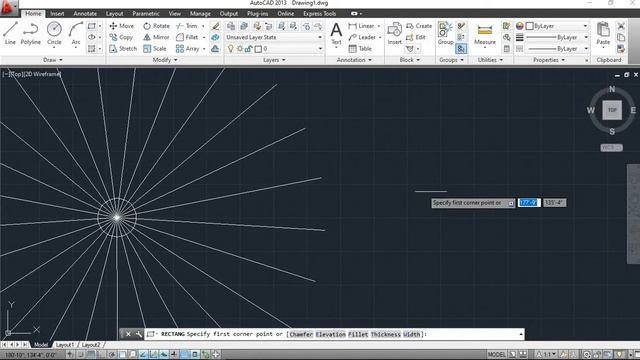Image resolution: width=640 pixels, height=360 pixels.
Task: Click the Group tool icon
Action: click(x=445, y=33)
